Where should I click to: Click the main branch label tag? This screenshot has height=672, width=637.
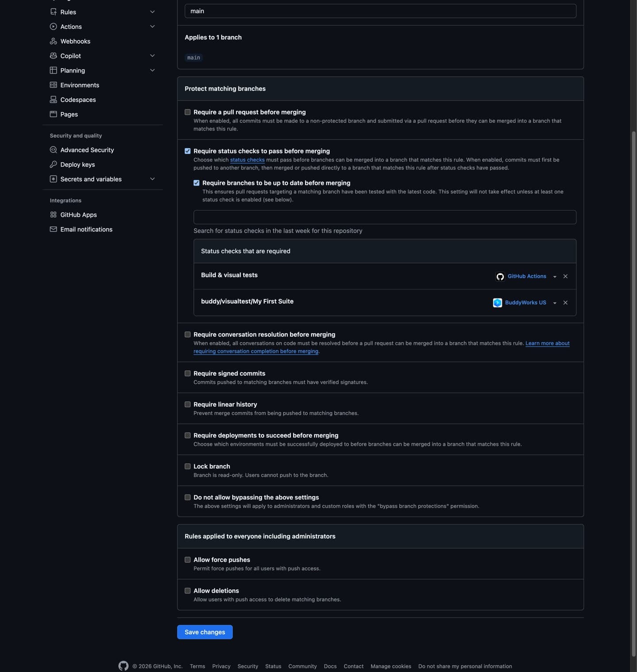pyautogui.click(x=194, y=58)
